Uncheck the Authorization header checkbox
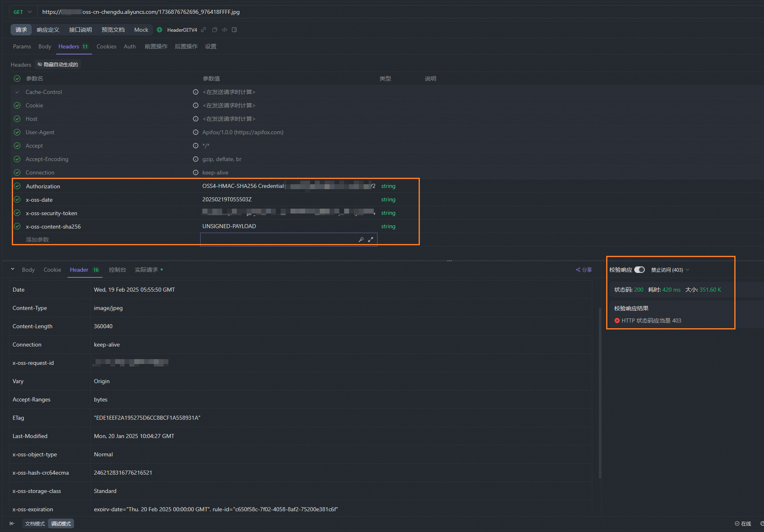The width and height of the screenshot is (764, 532). click(x=17, y=186)
